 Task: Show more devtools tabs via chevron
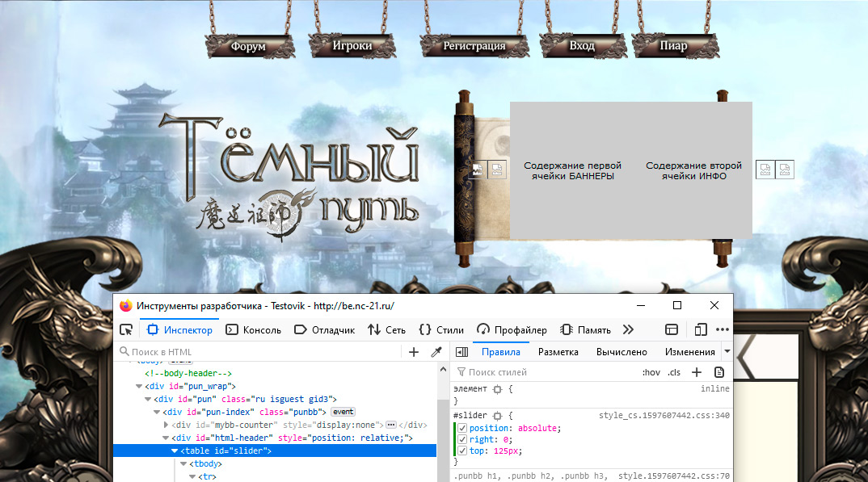point(628,329)
